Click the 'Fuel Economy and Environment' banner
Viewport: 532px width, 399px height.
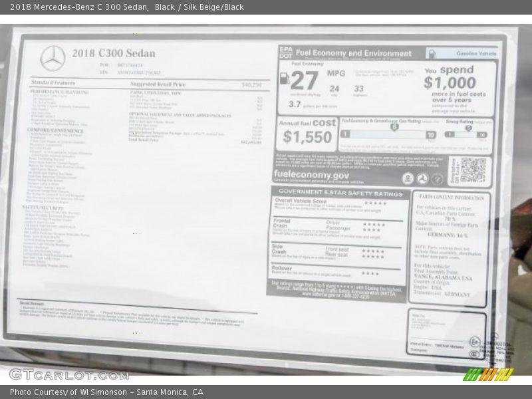click(354, 53)
